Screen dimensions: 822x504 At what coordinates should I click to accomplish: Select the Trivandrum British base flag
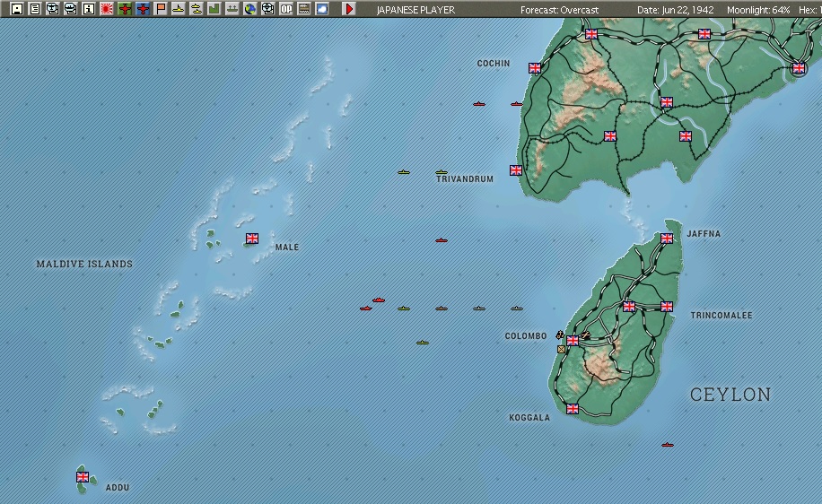pos(516,170)
